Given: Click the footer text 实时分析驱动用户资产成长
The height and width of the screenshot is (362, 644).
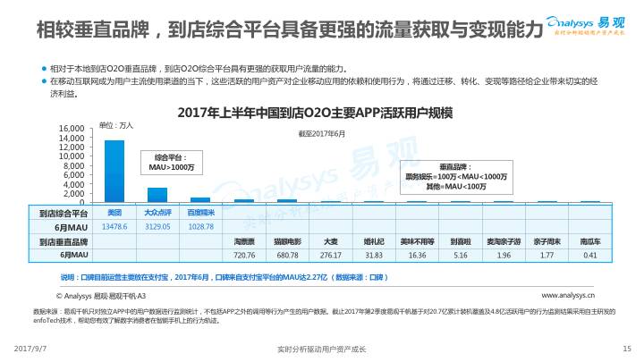Looking at the screenshot, I should [x=322, y=349].
